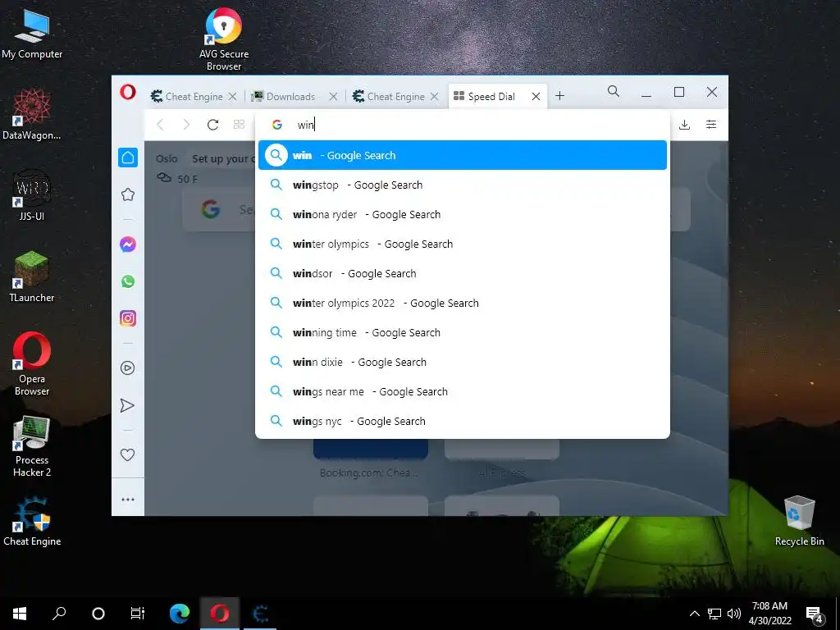Show hidden system tray icons
The height and width of the screenshot is (630, 840).
tap(694, 614)
